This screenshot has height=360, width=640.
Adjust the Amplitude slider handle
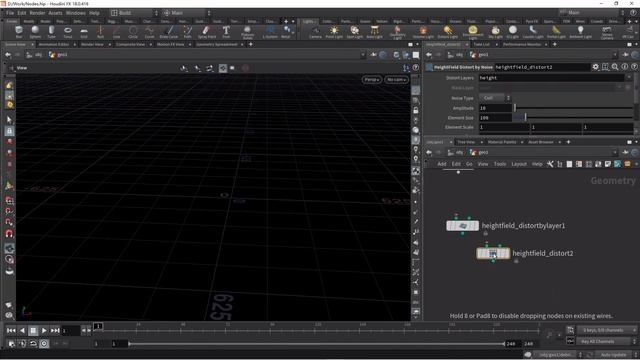pos(515,108)
